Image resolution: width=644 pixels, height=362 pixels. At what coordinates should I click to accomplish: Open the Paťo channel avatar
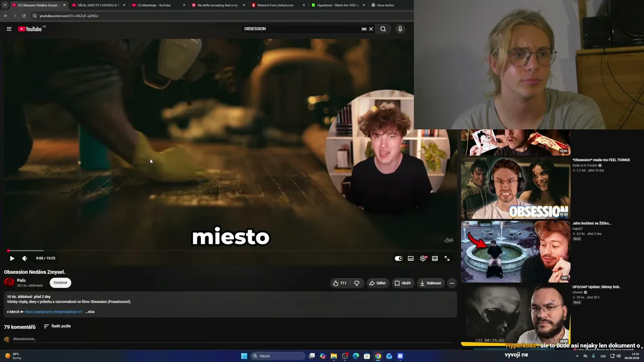pyautogui.click(x=9, y=283)
